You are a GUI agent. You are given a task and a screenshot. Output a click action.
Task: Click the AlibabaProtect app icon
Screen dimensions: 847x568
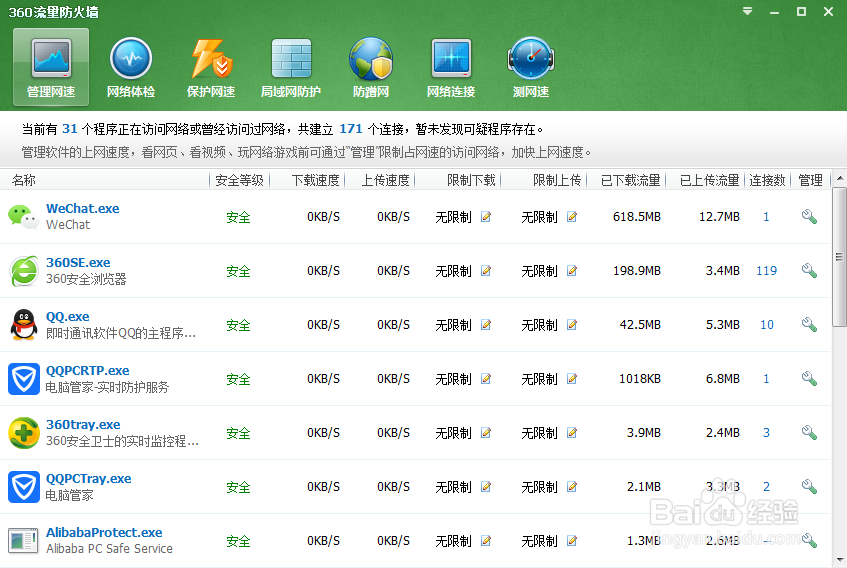click(24, 540)
